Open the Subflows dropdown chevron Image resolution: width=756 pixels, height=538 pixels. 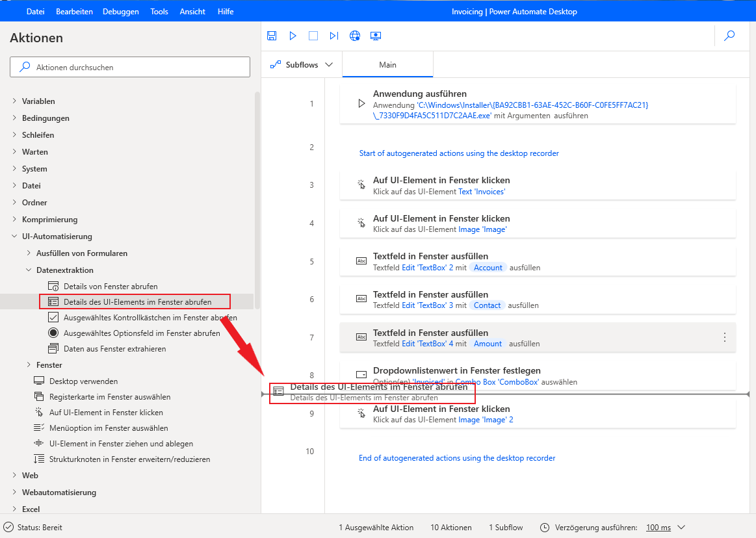tap(329, 64)
